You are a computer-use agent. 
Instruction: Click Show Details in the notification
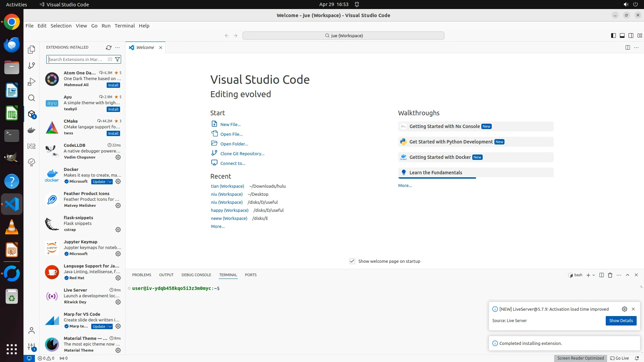[621, 321]
